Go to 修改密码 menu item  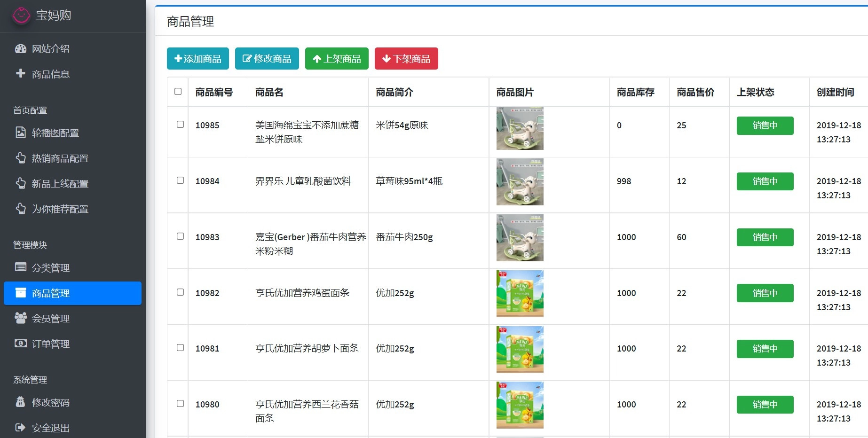(x=50, y=403)
